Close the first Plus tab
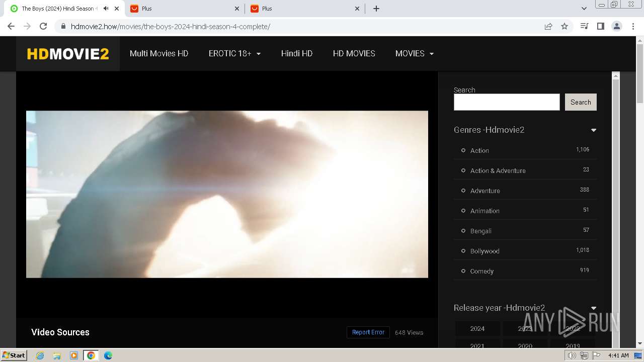Viewport: 644px width, 362px height. pyautogui.click(x=237, y=9)
